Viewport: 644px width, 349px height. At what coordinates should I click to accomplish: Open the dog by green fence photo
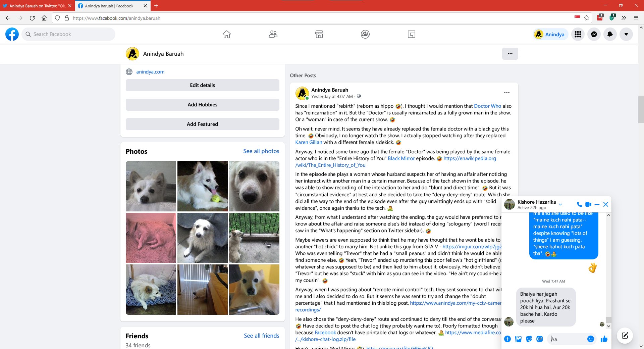[254, 238]
